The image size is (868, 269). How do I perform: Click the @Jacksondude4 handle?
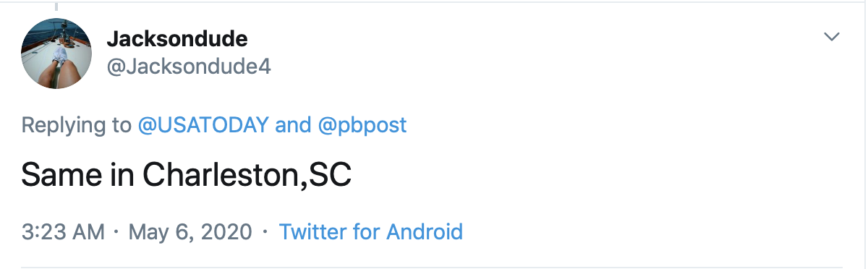coord(189,67)
